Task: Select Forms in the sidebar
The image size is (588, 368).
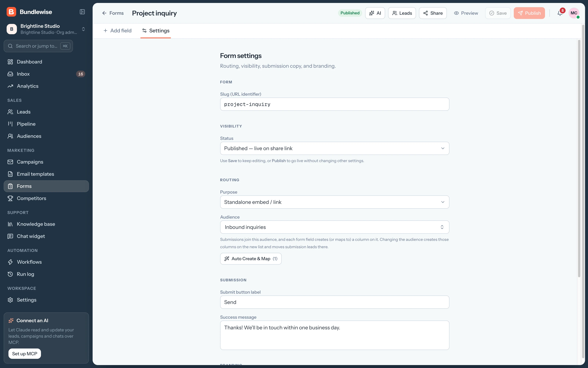Action: click(x=46, y=186)
